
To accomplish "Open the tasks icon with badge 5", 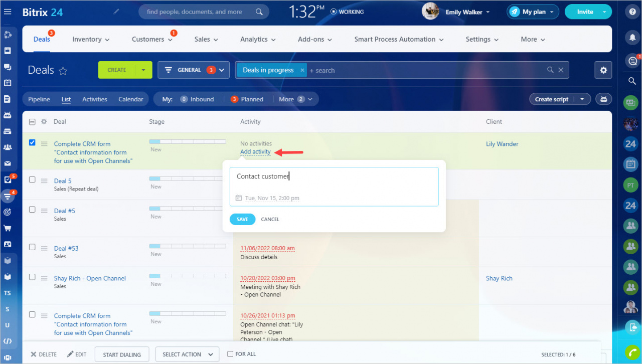I will [x=8, y=179].
